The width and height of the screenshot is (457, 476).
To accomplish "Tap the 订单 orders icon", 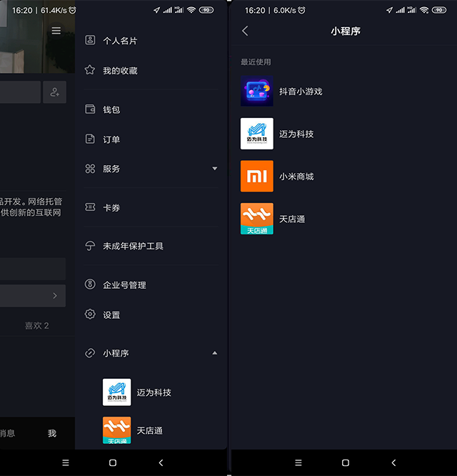I will coord(90,139).
